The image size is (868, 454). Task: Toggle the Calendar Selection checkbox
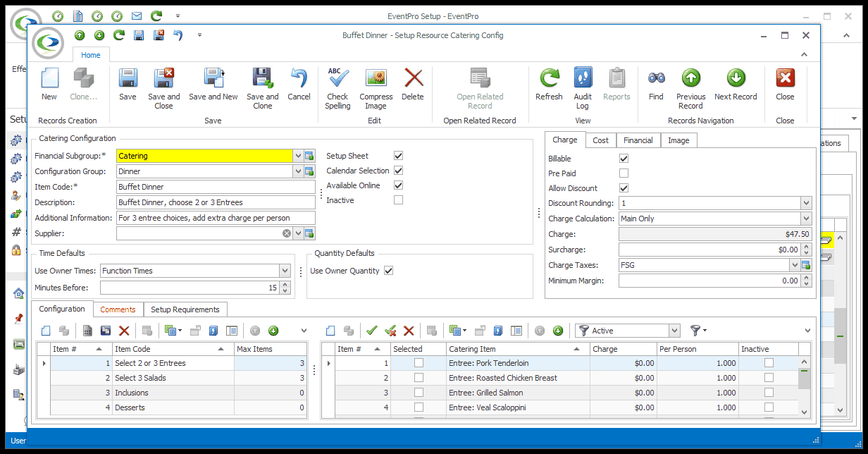pyautogui.click(x=399, y=171)
